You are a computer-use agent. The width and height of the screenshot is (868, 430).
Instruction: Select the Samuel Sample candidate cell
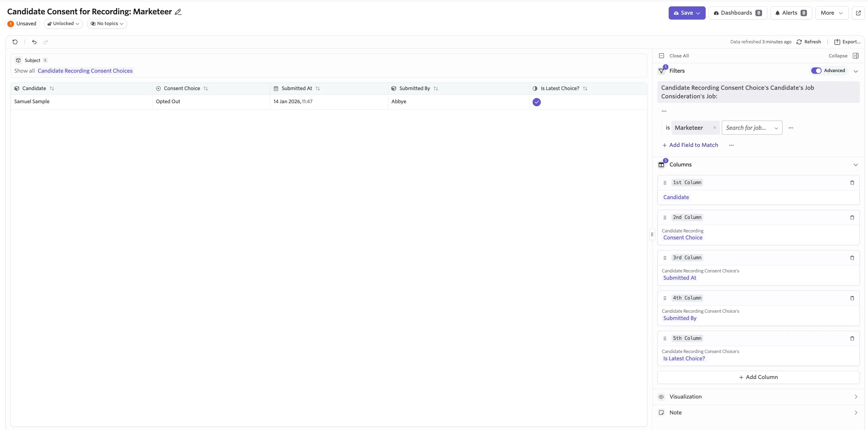(x=81, y=101)
